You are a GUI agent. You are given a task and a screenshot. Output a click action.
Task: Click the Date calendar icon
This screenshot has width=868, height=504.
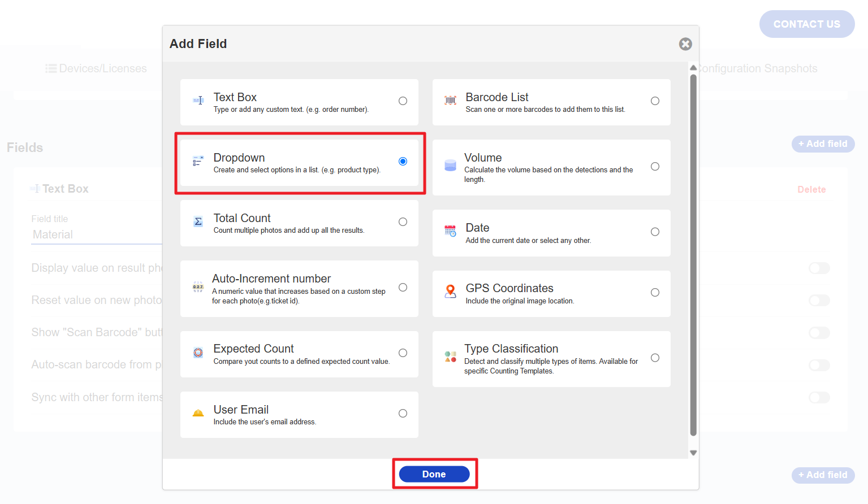[x=450, y=231]
